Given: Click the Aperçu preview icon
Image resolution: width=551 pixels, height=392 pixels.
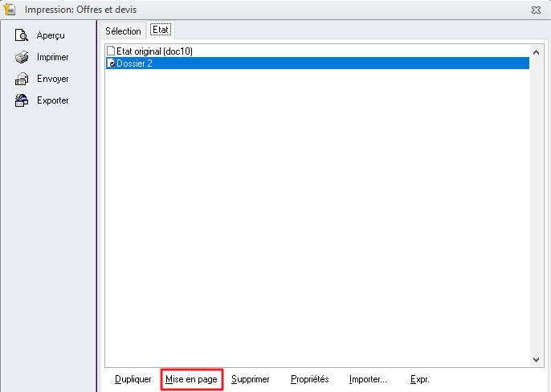Looking at the screenshot, I should coord(22,35).
